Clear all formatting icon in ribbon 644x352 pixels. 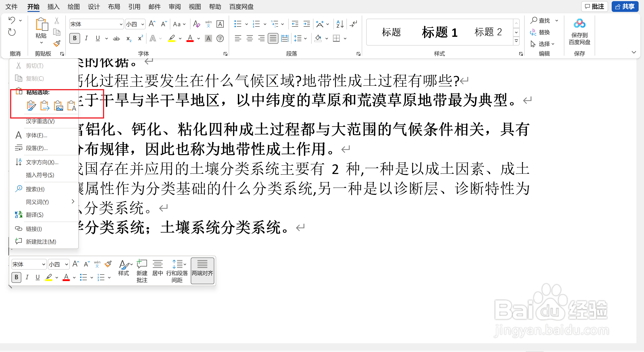pyautogui.click(x=197, y=24)
